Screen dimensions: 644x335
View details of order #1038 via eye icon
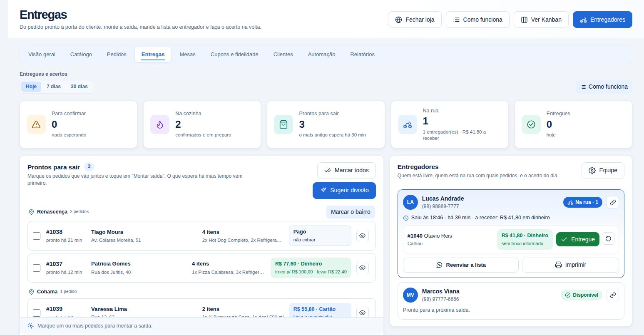[x=363, y=236]
